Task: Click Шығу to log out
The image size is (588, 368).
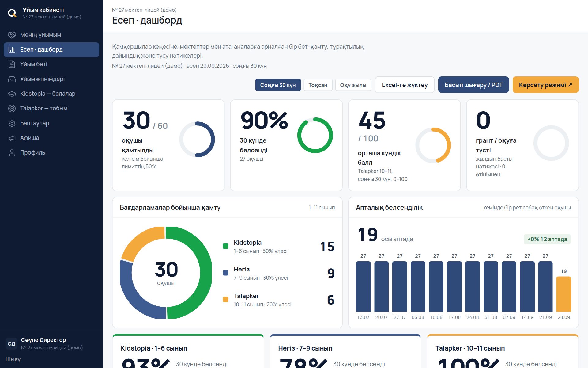Action: tap(13, 359)
